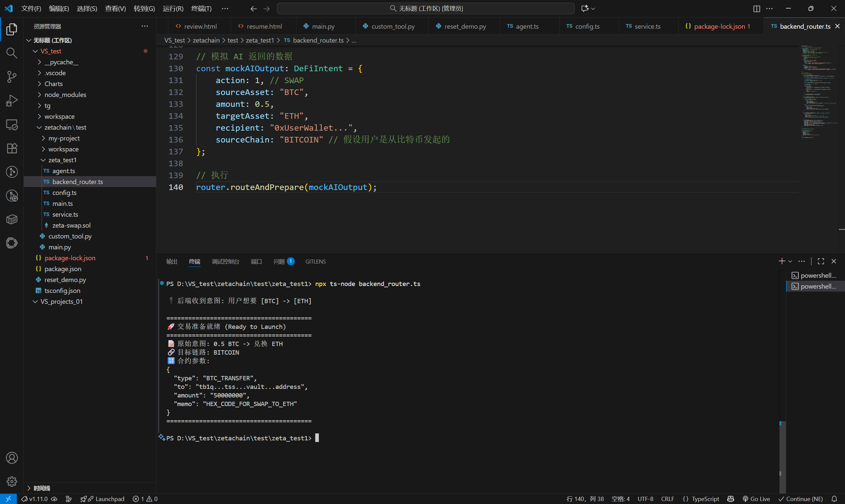This screenshot has width=845, height=504.
Task: Click Launchpad in status bar
Action: [x=102, y=499]
